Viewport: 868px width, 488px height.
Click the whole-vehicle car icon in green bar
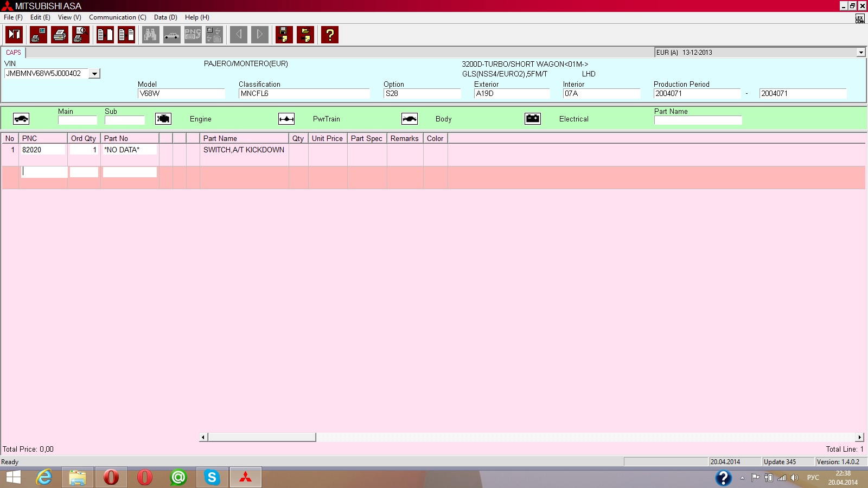[21, 119]
